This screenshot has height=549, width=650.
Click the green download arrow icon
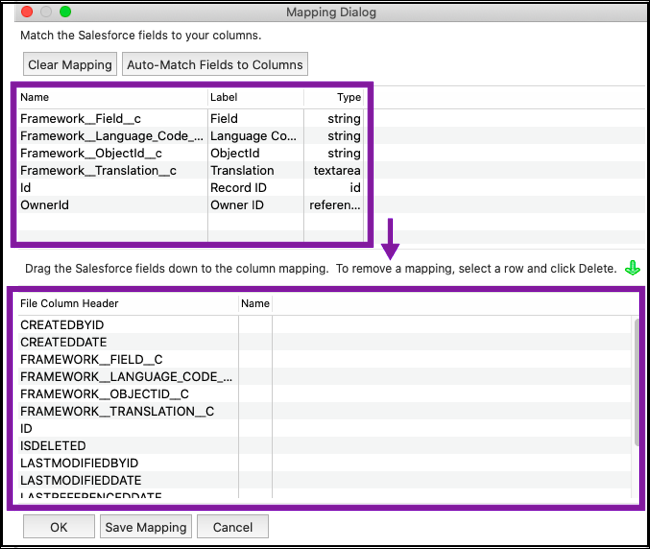(x=631, y=268)
